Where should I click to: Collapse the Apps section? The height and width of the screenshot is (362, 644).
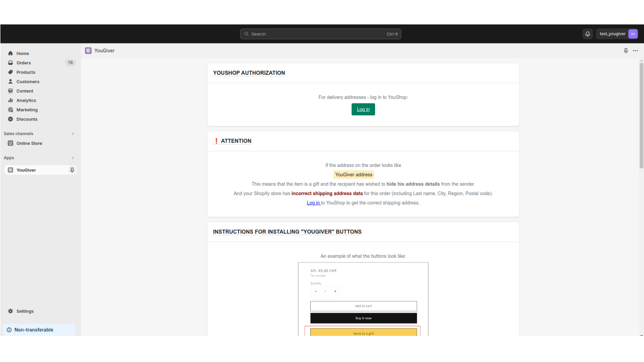(x=73, y=158)
